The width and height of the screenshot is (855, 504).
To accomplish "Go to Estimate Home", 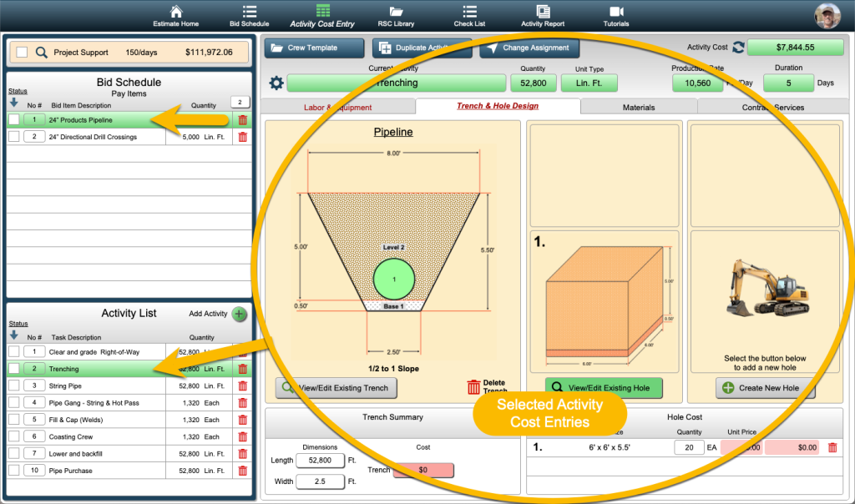I will (x=175, y=16).
